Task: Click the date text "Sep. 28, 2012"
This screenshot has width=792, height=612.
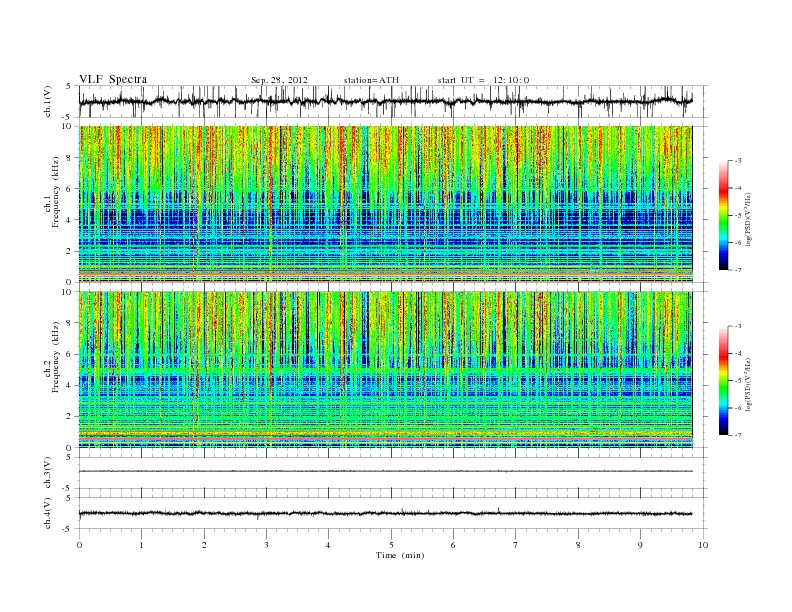Action: (279, 80)
